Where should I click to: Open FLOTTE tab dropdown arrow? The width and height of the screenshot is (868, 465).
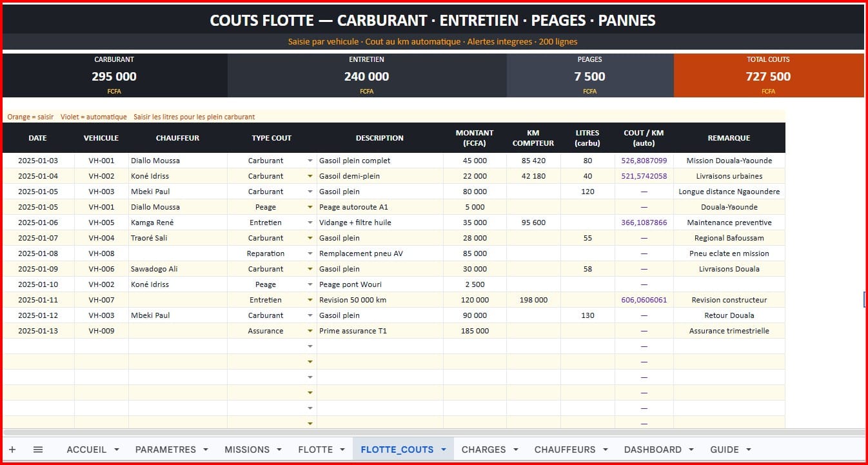(342, 450)
